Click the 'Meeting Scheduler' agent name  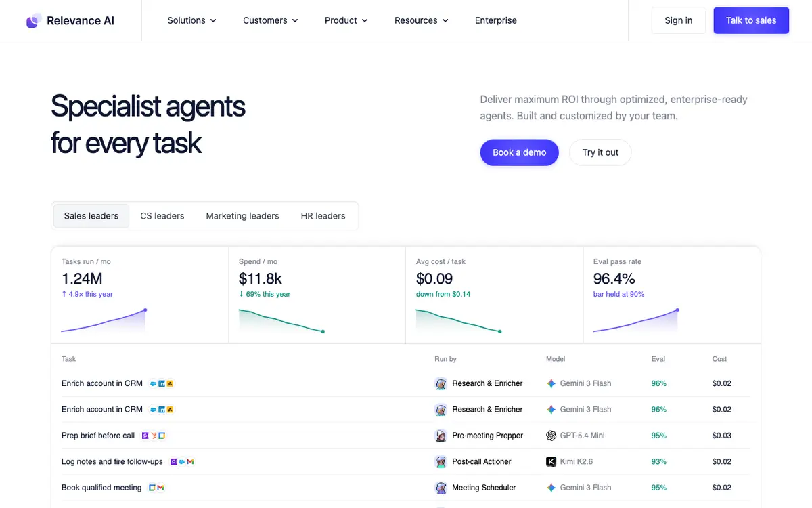pyautogui.click(x=484, y=488)
